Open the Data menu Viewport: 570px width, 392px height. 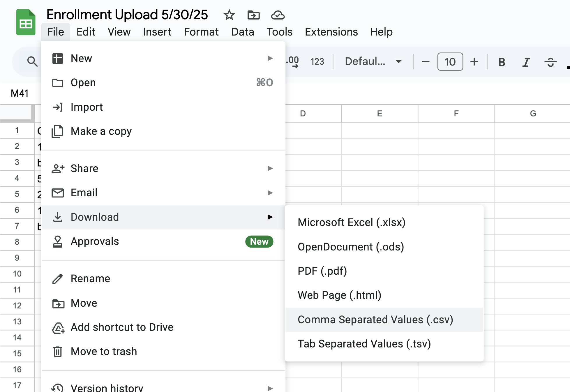click(x=243, y=32)
